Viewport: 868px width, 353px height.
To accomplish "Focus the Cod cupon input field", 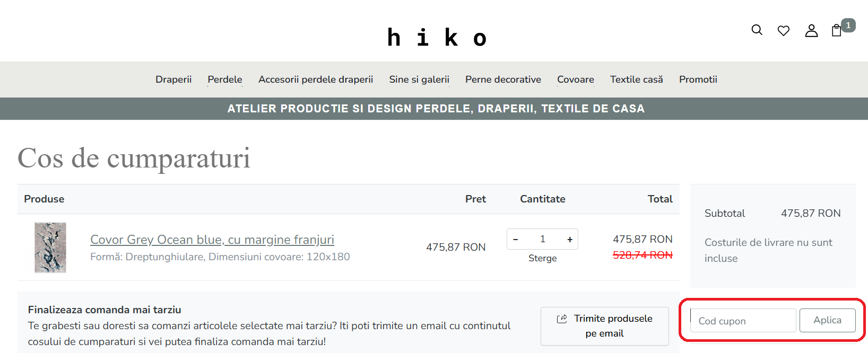I will pyautogui.click(x=743, y=321).
